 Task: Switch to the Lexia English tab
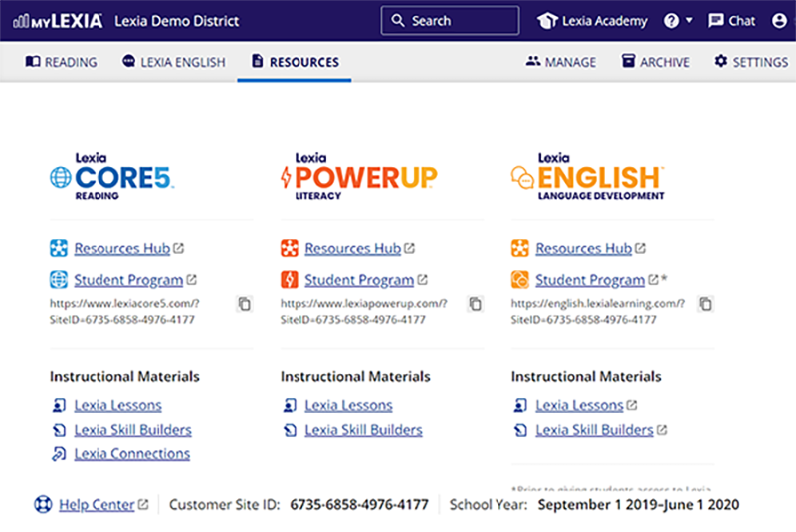pyautogui.click(x=173, y=62)
